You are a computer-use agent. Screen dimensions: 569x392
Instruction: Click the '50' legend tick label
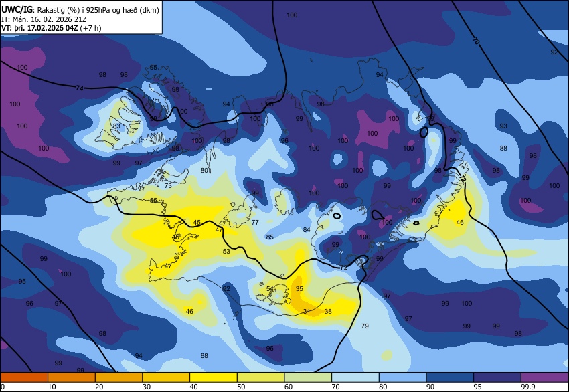(241, 387)
